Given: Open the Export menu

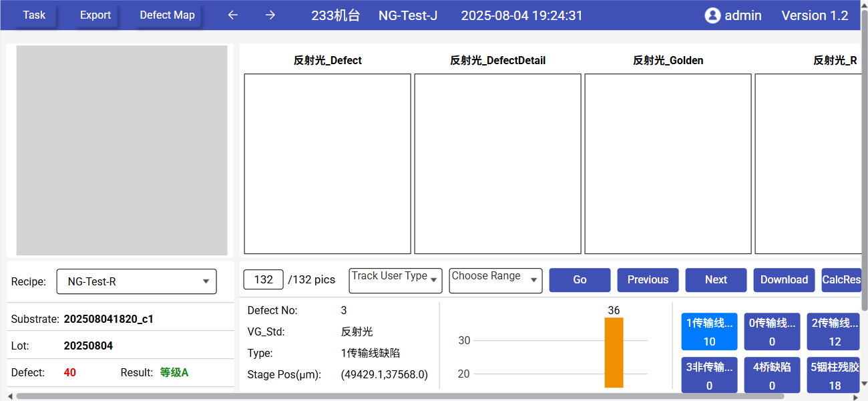Looking at the screenshot, I should point(95,15).
